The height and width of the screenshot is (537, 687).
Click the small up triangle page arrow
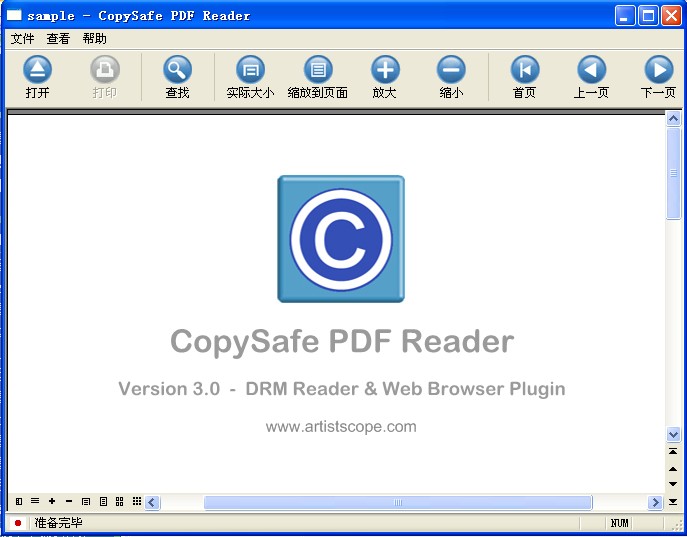tap(673, 469)
